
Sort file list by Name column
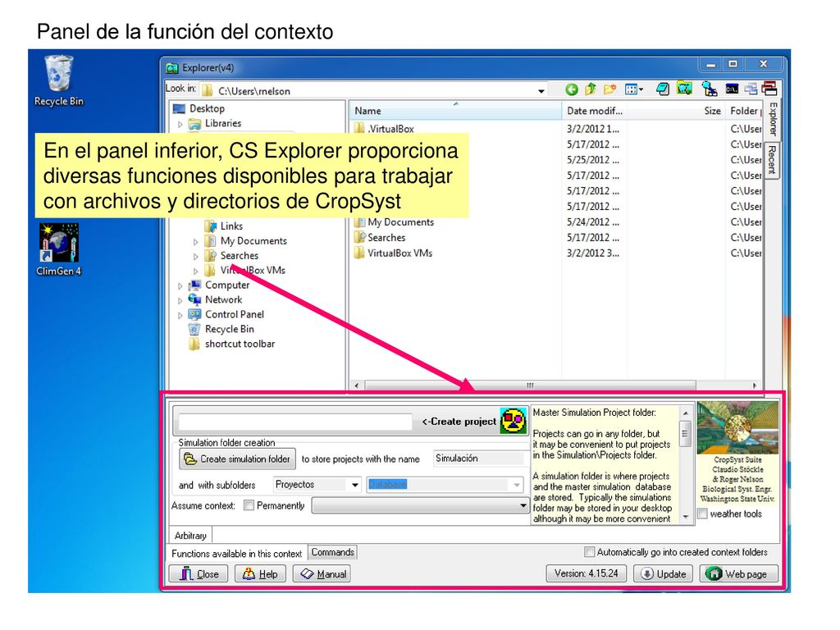456,111
